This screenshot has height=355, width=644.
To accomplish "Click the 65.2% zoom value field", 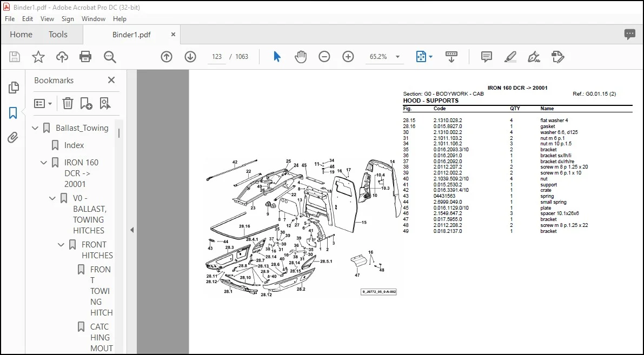I will pyautogui.click(x=379, y=57).
